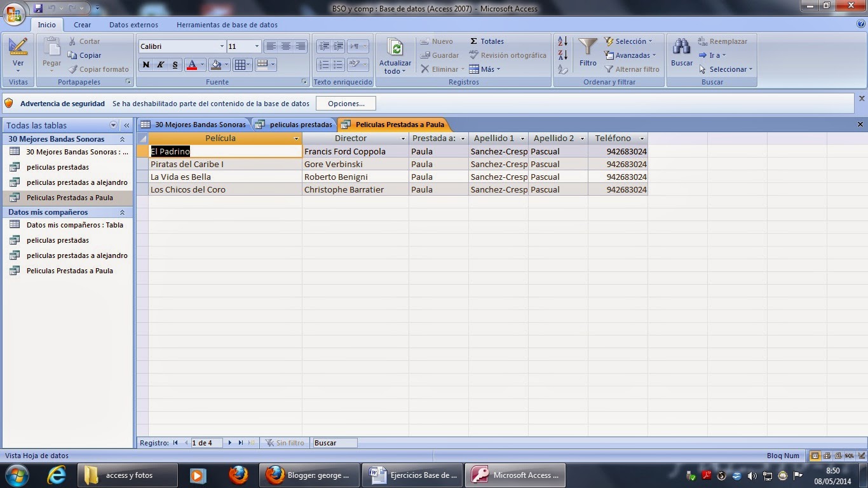Click Revisión ortográfica
Image resolution: width=868 pixels, height=488 pixels.
click(508, 55)
